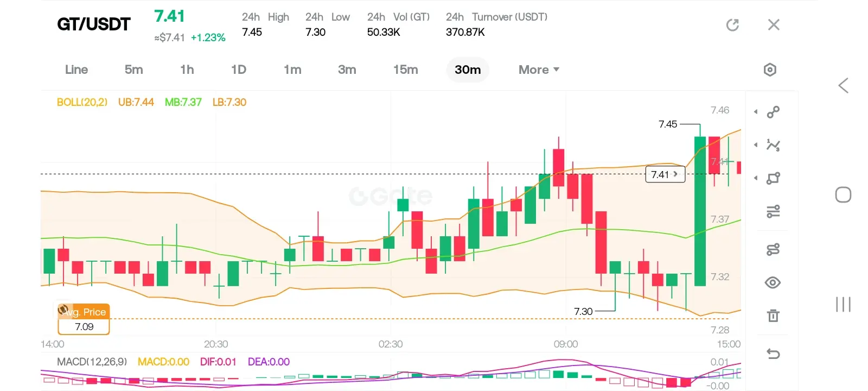Close the chart view with X
Viewport: 868px width, 391px height.
point(774,24)
